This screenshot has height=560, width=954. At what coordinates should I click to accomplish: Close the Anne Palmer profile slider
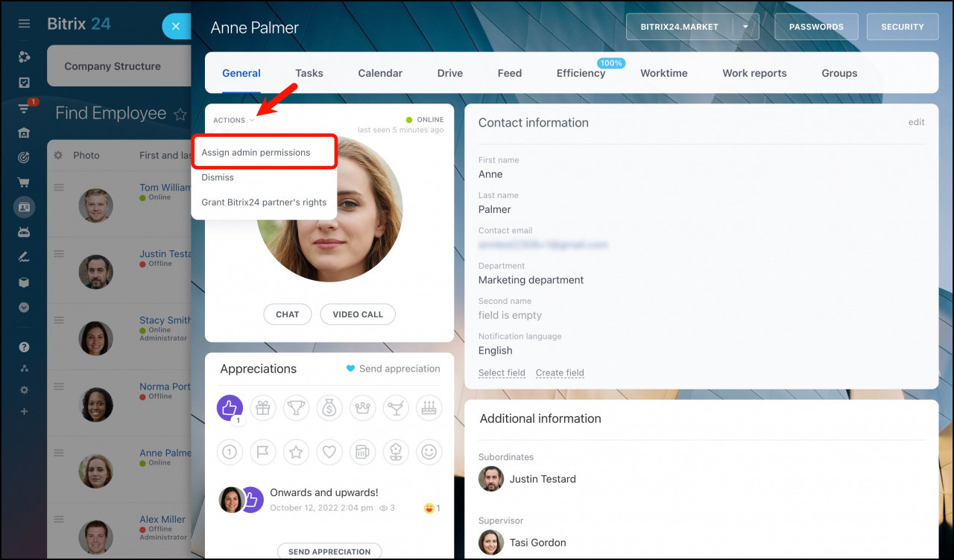coord(176,27)
